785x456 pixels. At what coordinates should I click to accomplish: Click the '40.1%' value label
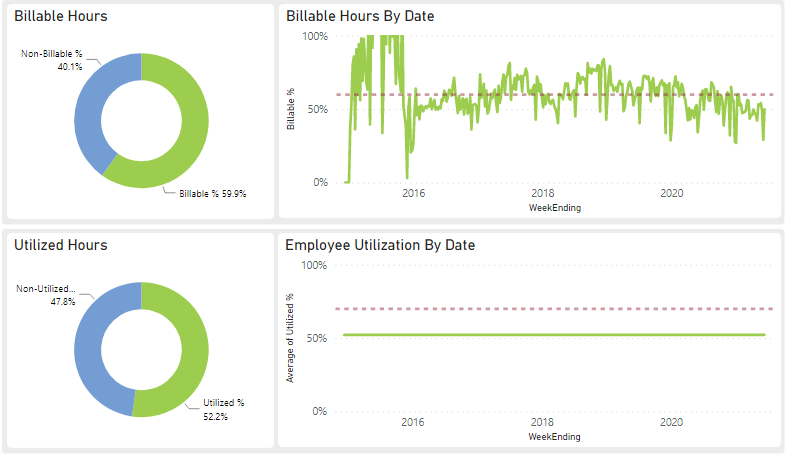pyautogui.click(x=70, y=67)
